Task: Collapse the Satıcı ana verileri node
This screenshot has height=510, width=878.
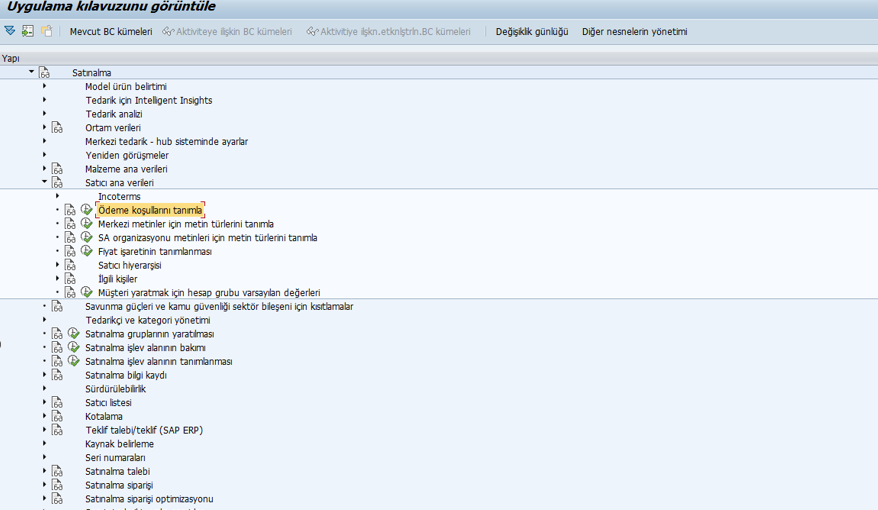Action: click(45, 183)
